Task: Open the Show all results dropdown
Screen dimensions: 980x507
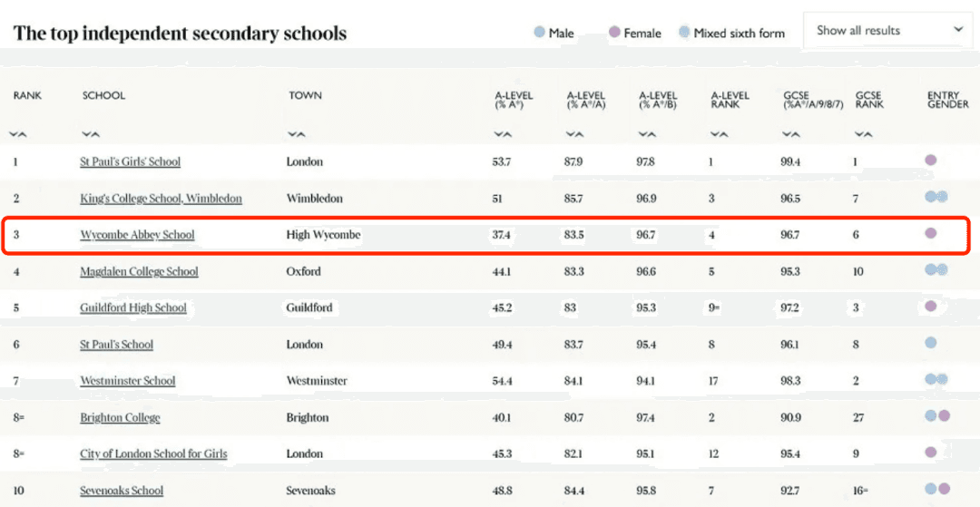Action: (887, 30)
